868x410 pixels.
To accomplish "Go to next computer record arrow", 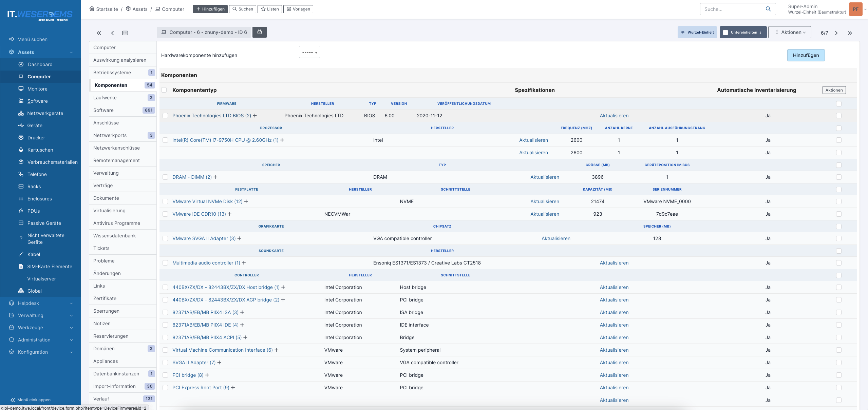I will point(836,33).
